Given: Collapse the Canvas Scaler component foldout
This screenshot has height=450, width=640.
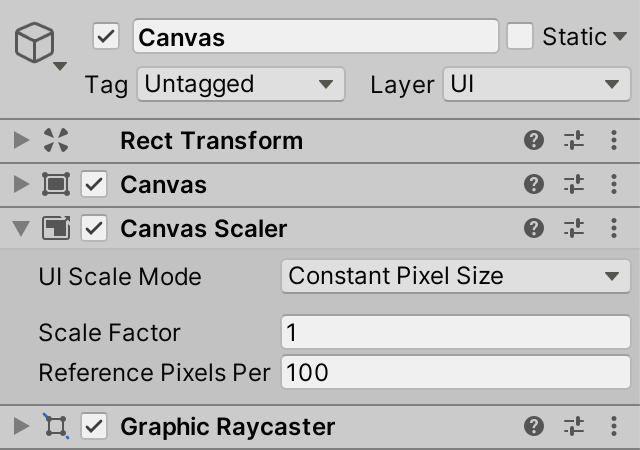Looking at the screenshot, I should click(21, 229).
